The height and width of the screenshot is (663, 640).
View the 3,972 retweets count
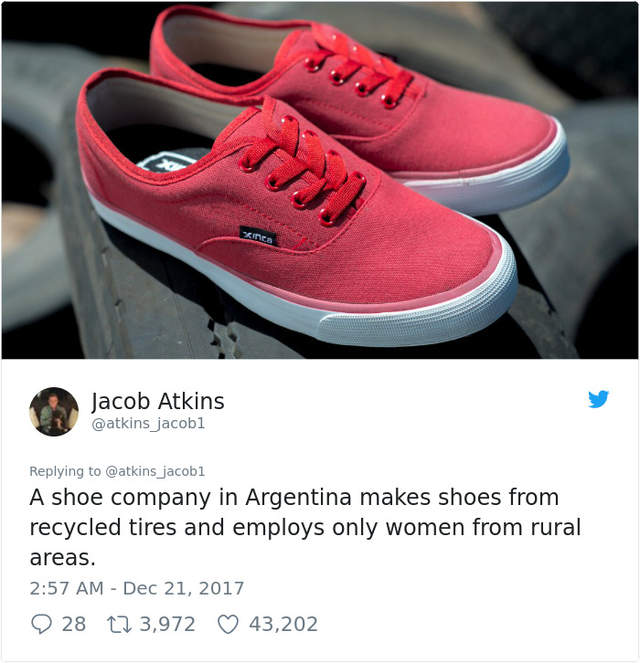point(167,624)
